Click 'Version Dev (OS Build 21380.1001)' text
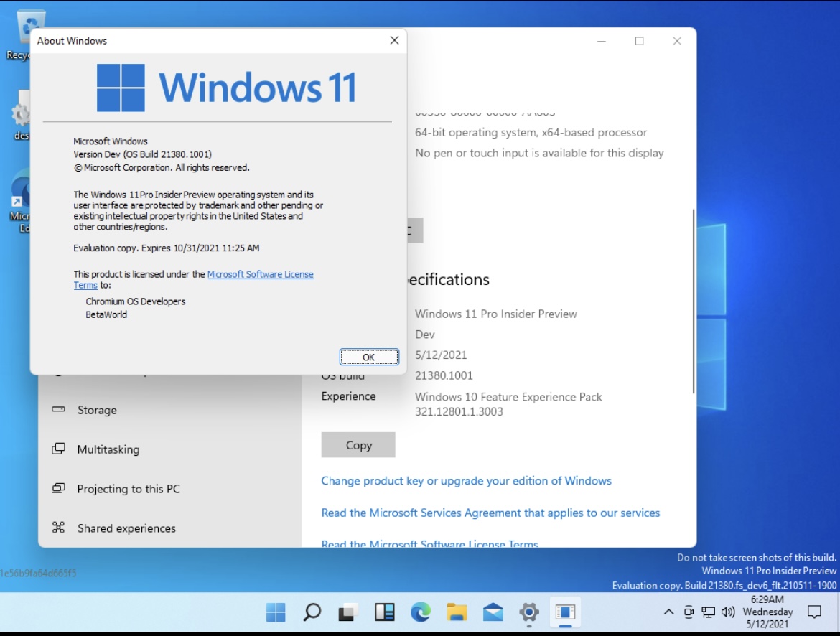 click(x=142, y=154)
